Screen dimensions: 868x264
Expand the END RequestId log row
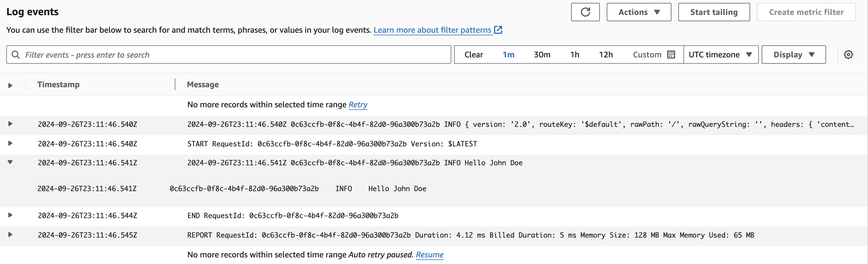10,215
